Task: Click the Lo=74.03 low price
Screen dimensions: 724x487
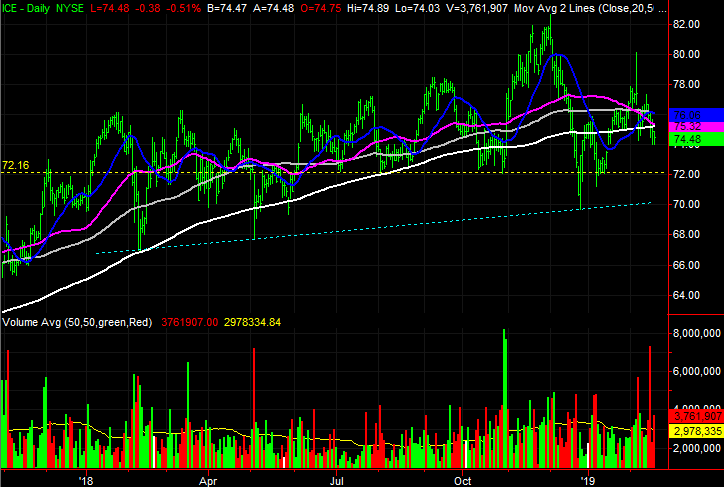Action: click(417, 8)
